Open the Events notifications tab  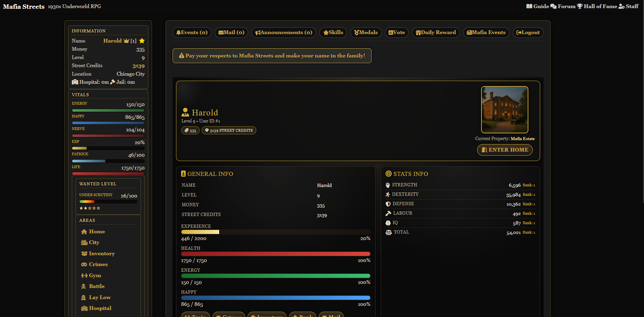click(x=192, y=32)
